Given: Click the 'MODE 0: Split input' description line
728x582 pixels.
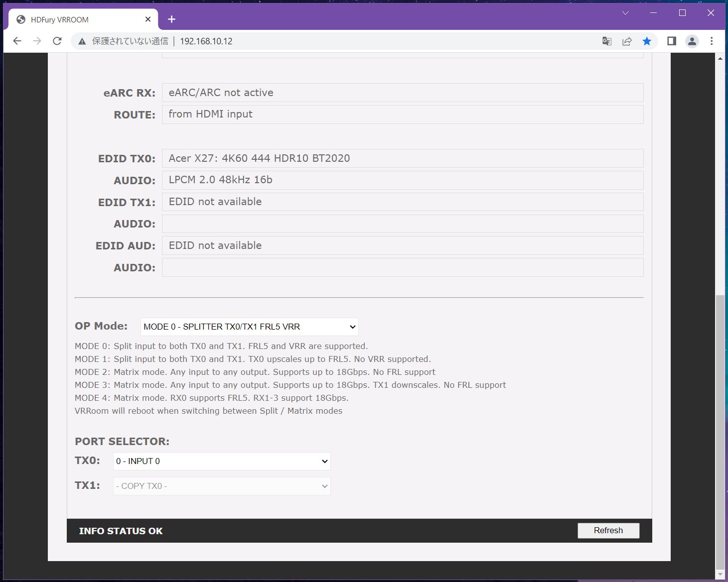Looking at the screenshot, I should point(221,346).
